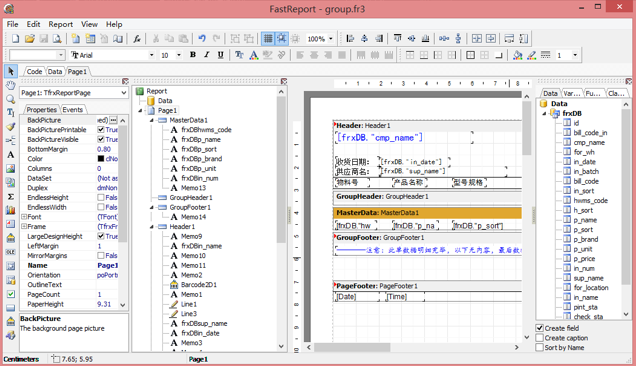Save the report with the disk icon
The height and width of the screenshot is (366, 636).
pos(43,39)
